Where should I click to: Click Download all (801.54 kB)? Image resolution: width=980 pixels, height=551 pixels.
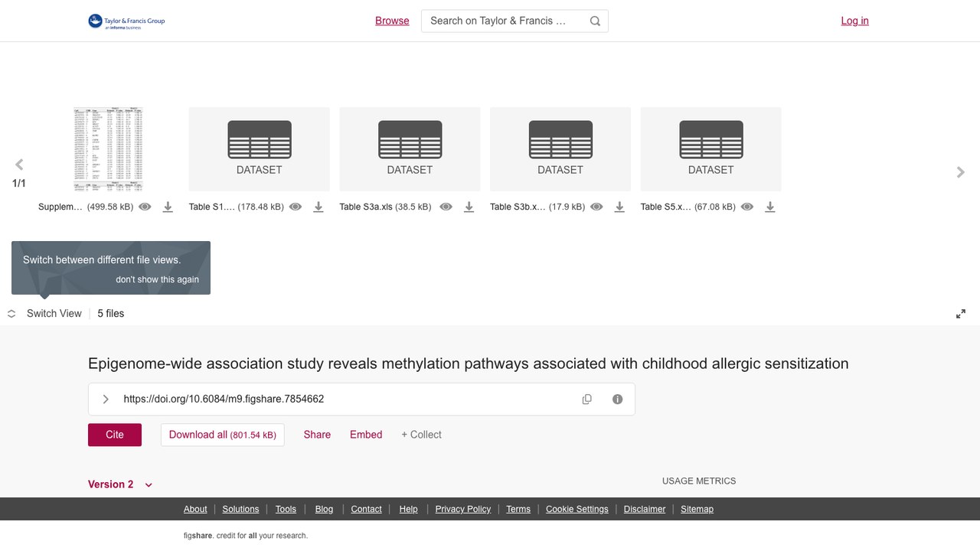[x=223, y=435]
